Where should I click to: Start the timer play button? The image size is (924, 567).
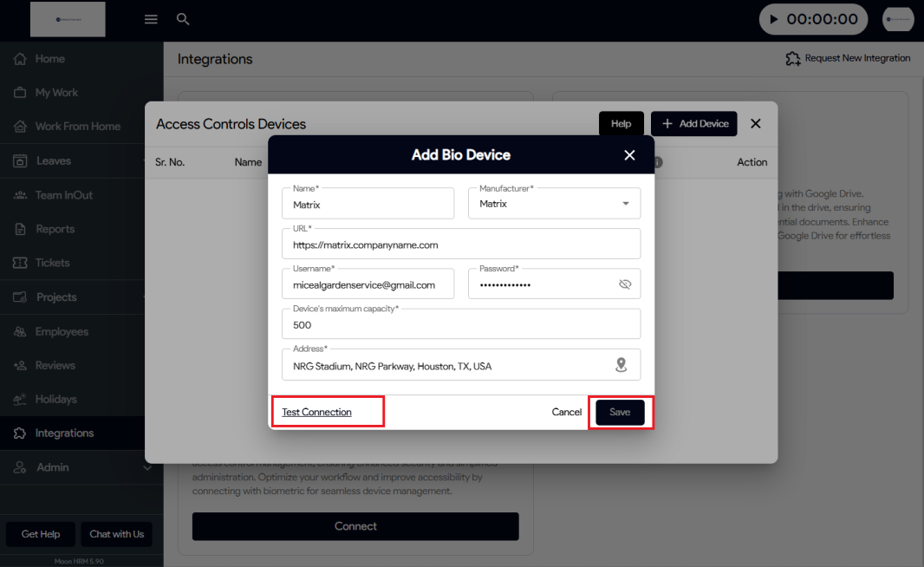[774, 19]
